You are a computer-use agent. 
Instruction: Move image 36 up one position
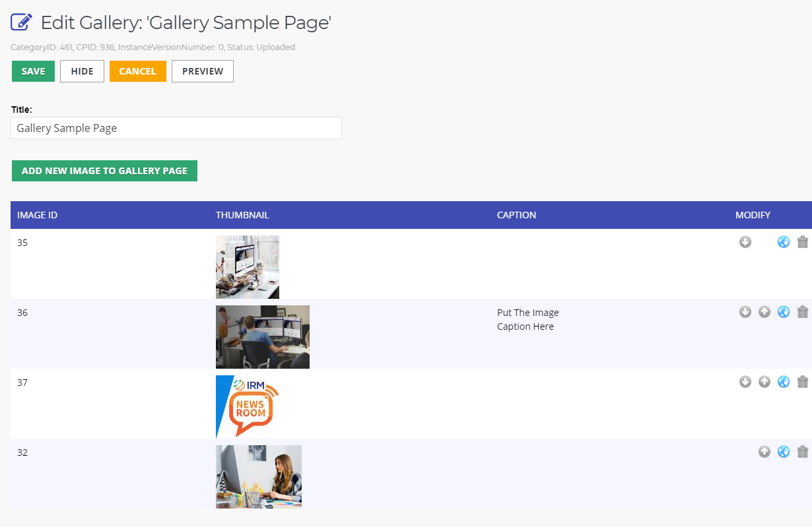pyautogui.click(x=764, y=312)
